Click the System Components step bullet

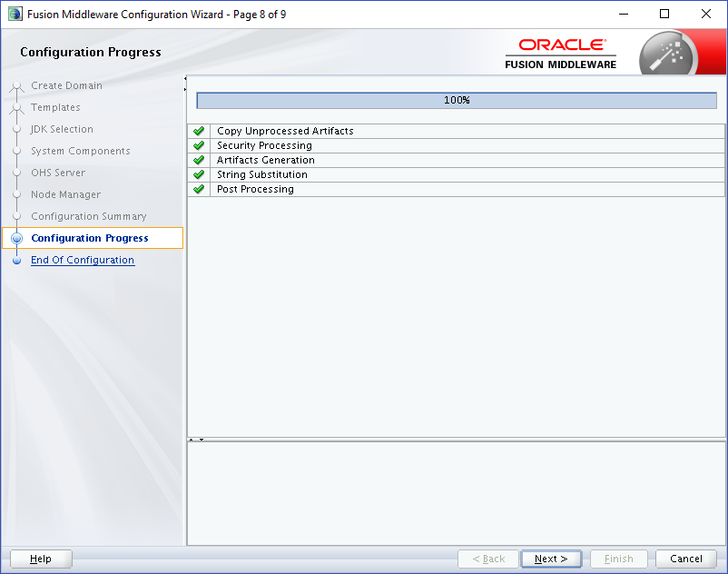pyautogui.click(x=16, y=151)
